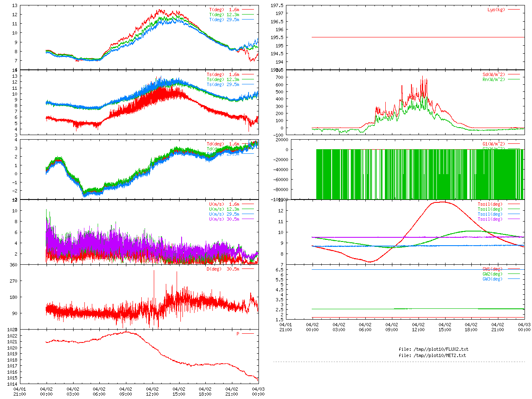Viewport: 532px width, 399px height.
Task: Select the Ts(deg) 1.6m legend label
Action: click(223, 74)
